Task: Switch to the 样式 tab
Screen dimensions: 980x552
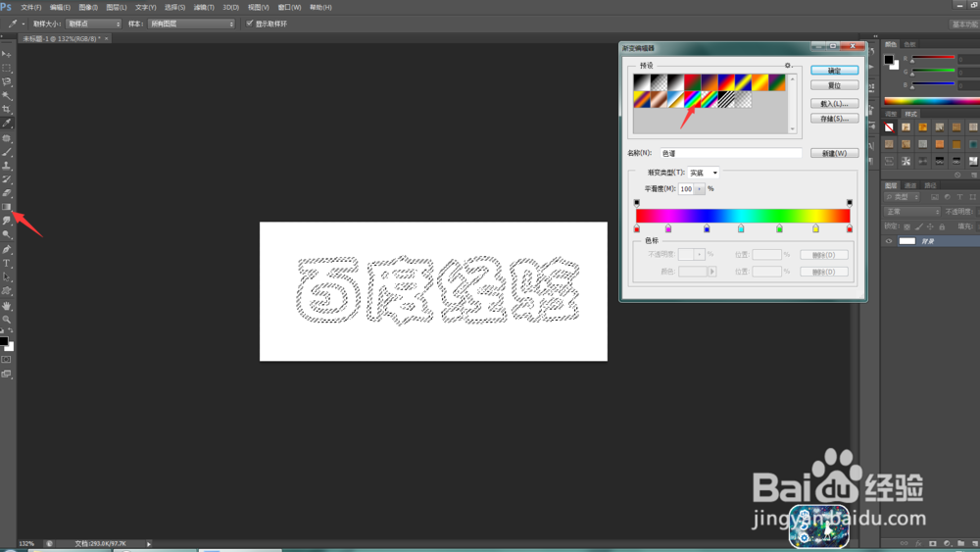Action: pos(911,114)
